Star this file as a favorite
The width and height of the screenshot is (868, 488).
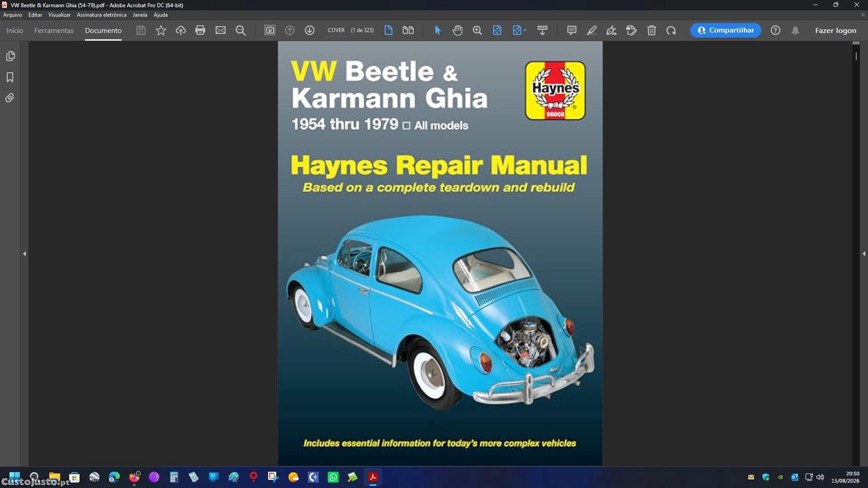coord(161,30)
